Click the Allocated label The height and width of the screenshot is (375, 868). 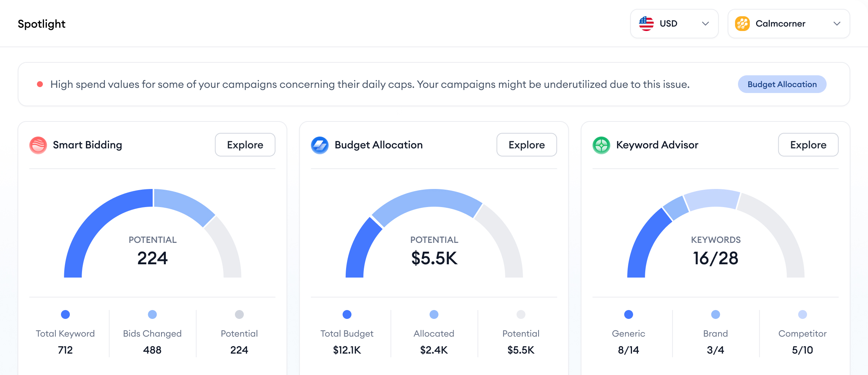pyautogui.click(x=434, y=334)
